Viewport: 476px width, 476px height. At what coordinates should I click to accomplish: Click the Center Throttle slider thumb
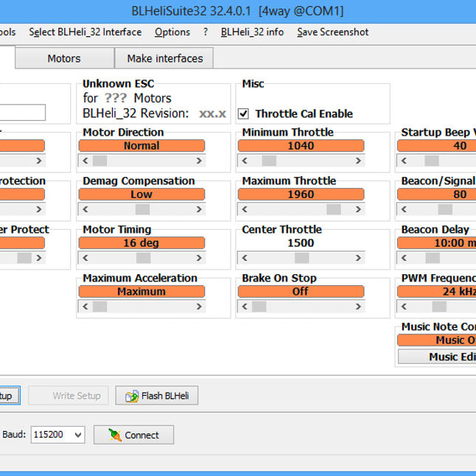pos(301,258)
